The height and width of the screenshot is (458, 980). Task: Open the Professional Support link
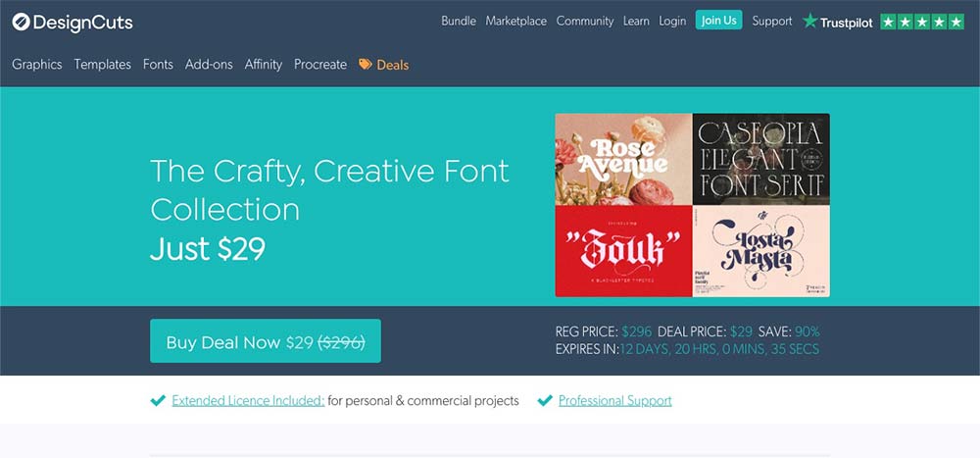pyautogui.click(x=615, y=400)
